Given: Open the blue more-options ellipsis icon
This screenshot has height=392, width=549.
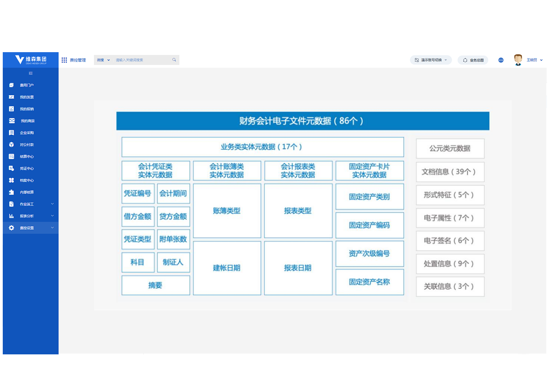Looking at the screenshot, I should click(x=501, y=60).
